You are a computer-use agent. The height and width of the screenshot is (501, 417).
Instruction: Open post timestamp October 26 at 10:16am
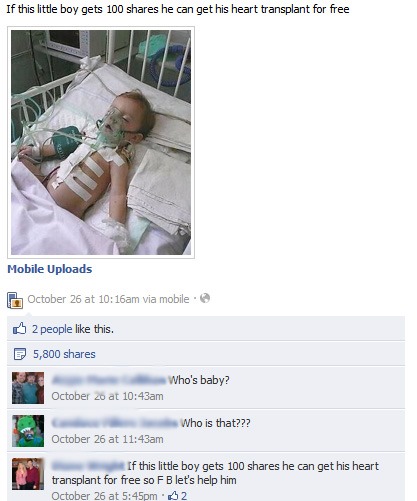click(x=83, y=299)
